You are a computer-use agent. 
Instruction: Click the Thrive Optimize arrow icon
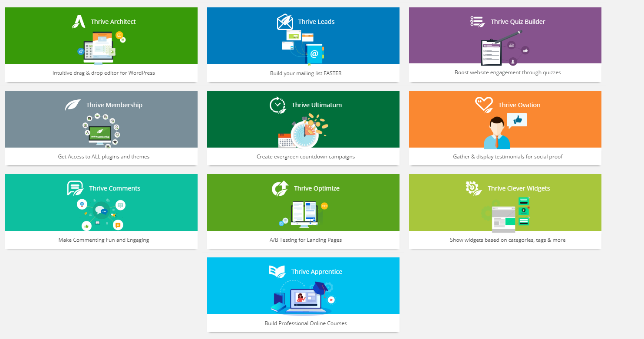280,188
